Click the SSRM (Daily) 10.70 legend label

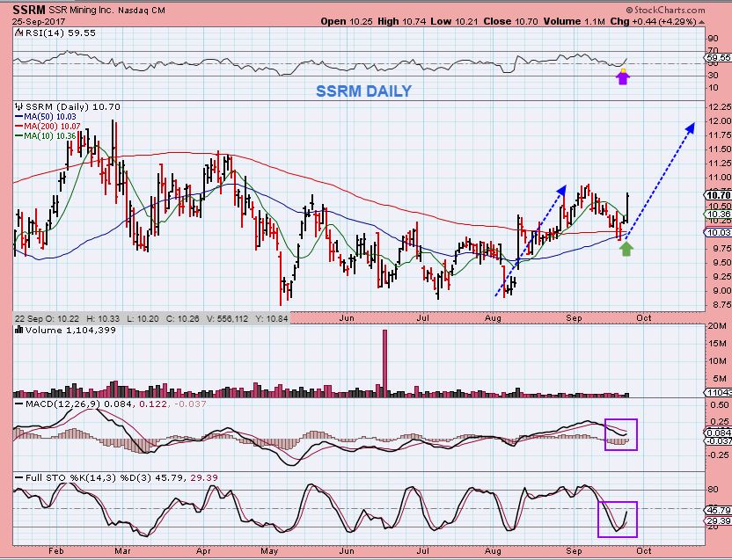coord(73,107)
